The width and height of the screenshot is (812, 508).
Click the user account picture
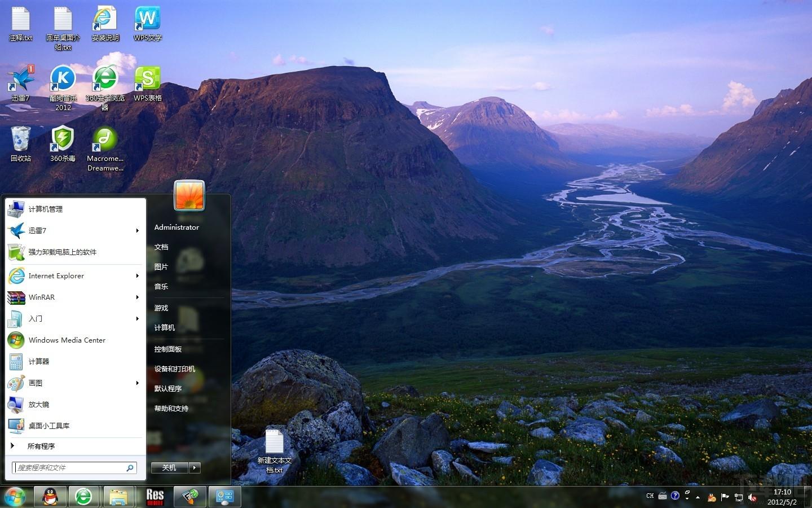[189, 195]
